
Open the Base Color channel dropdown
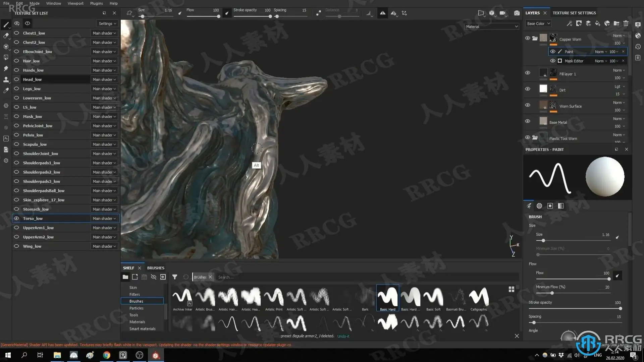point(538,23)
